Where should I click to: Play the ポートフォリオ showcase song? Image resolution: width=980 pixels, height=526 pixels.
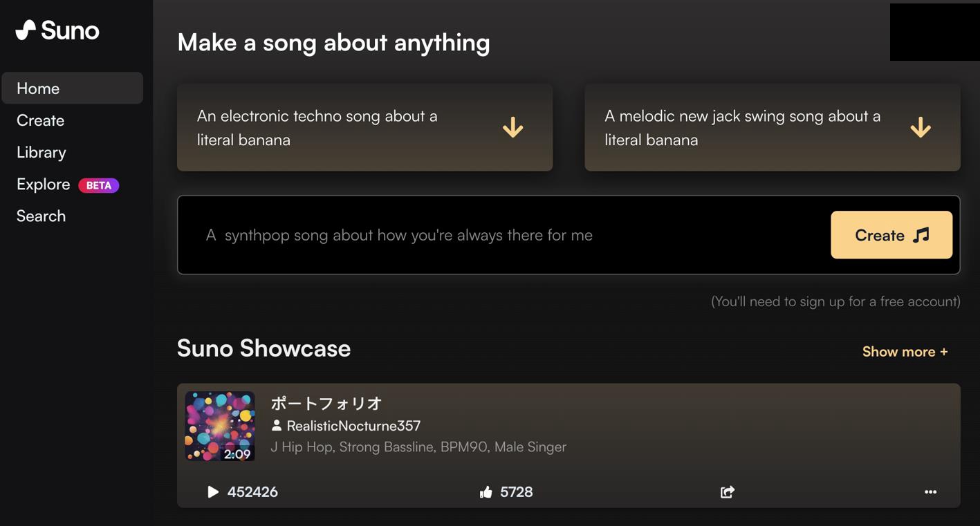(213, 491)
